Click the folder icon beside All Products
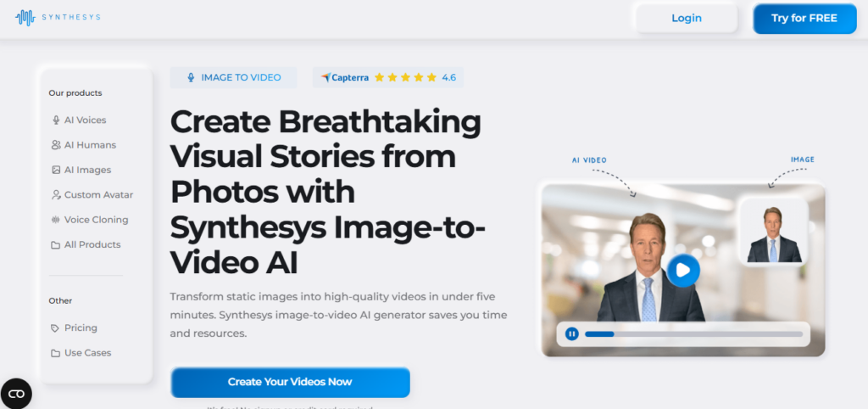This screenshot has height=409, width=868. (x=56, y=245)
